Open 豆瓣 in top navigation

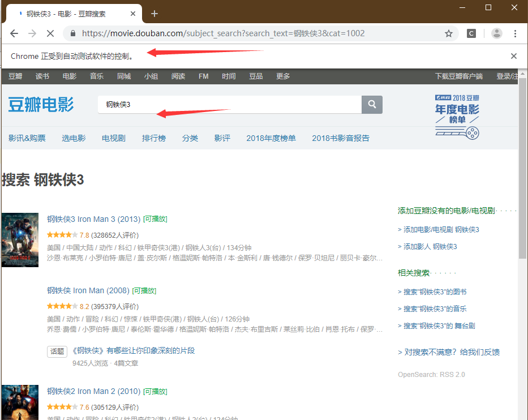15,76
